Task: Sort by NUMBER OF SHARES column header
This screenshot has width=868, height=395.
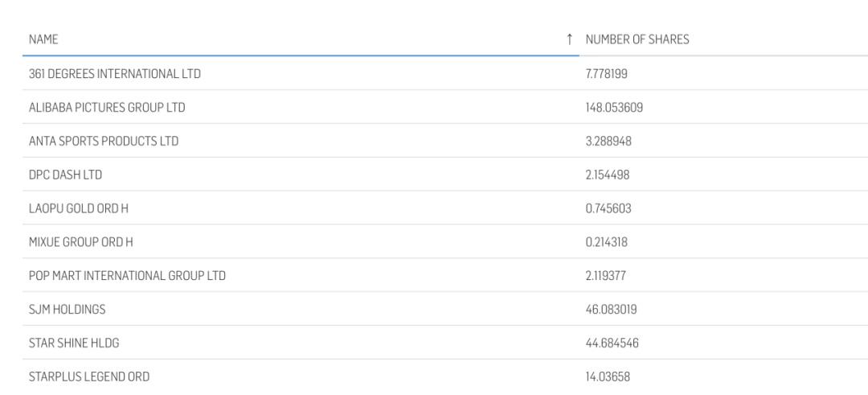Action: pos(637,39)
